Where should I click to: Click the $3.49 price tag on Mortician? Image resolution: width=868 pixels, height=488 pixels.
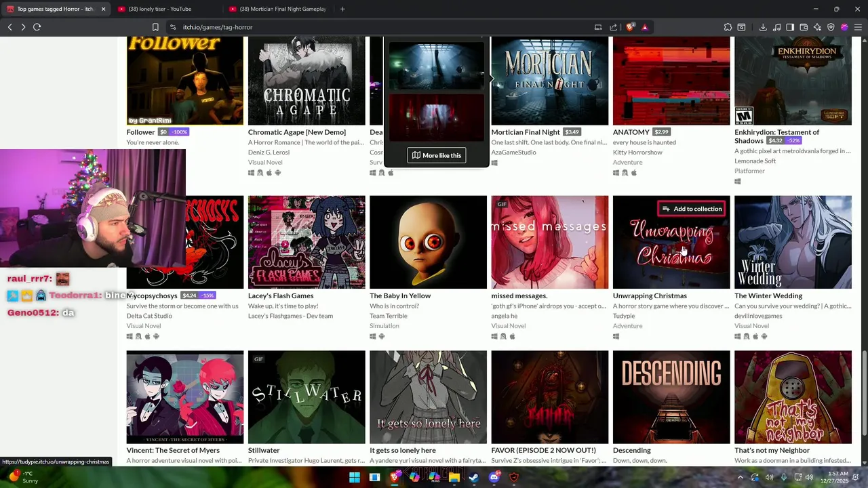[572, 132]
